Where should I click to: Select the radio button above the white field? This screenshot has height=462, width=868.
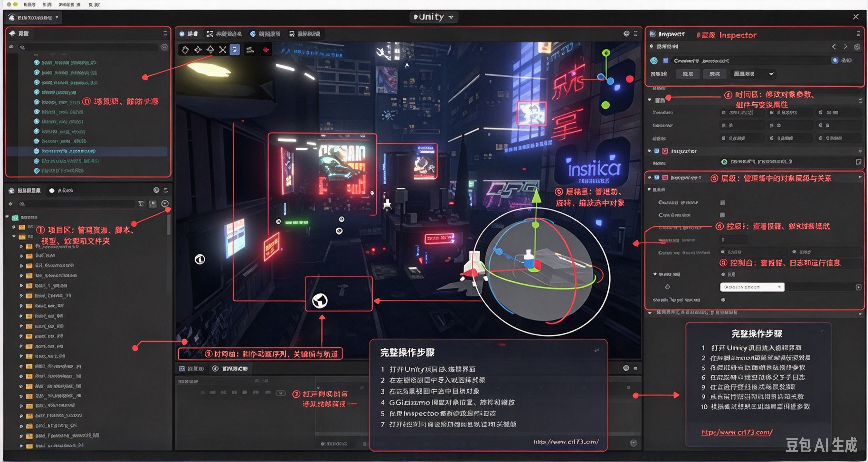click(x=723, y=274)
